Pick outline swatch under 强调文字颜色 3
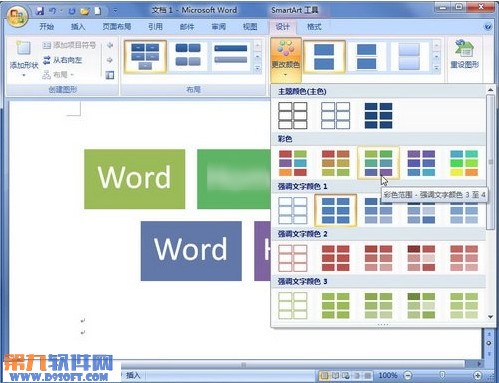Image resolution: width=499 pixels, height=383 pixels. click(293, 306)
